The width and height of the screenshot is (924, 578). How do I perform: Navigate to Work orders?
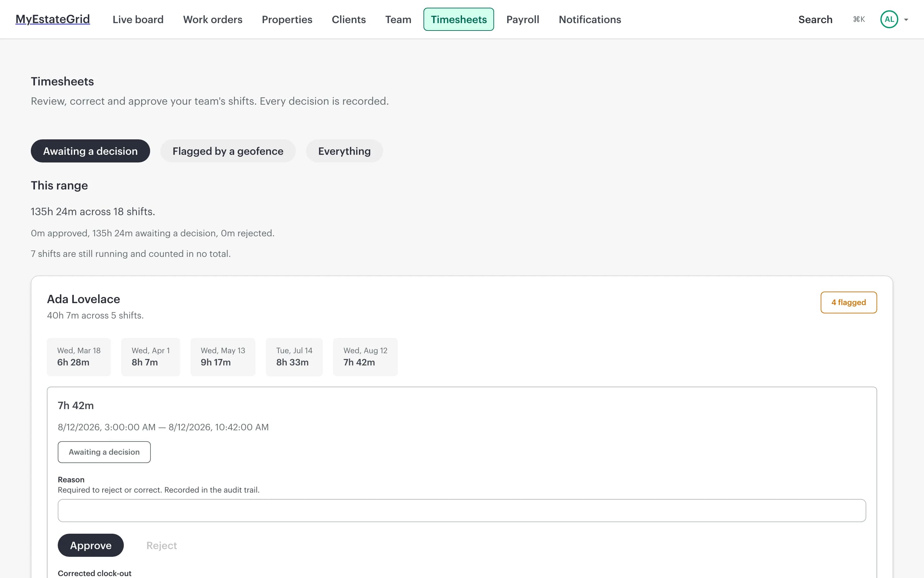[x=213, y=20]
